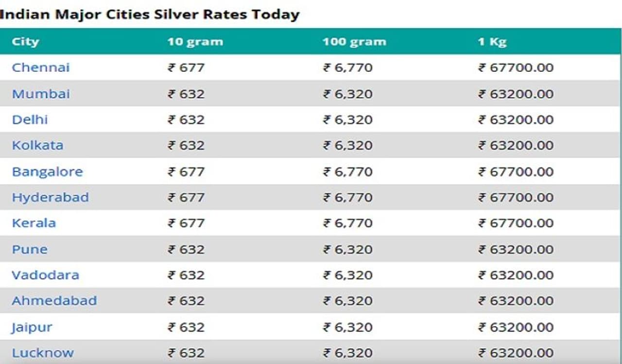
Task: Click the 1 Kg column header
Action: [492, 42]
